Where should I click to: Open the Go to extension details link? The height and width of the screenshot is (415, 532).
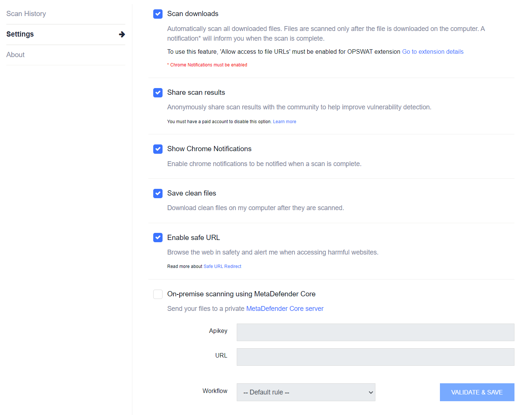coord(432,52)
